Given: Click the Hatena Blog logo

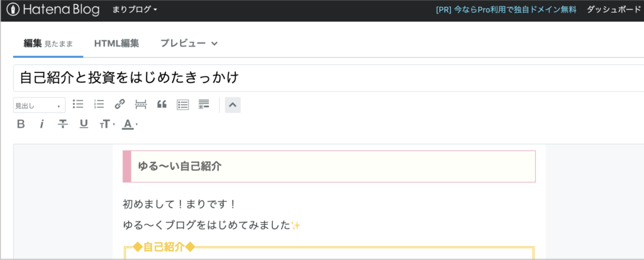Looking at the screenshot, I should tap(53, 10).
